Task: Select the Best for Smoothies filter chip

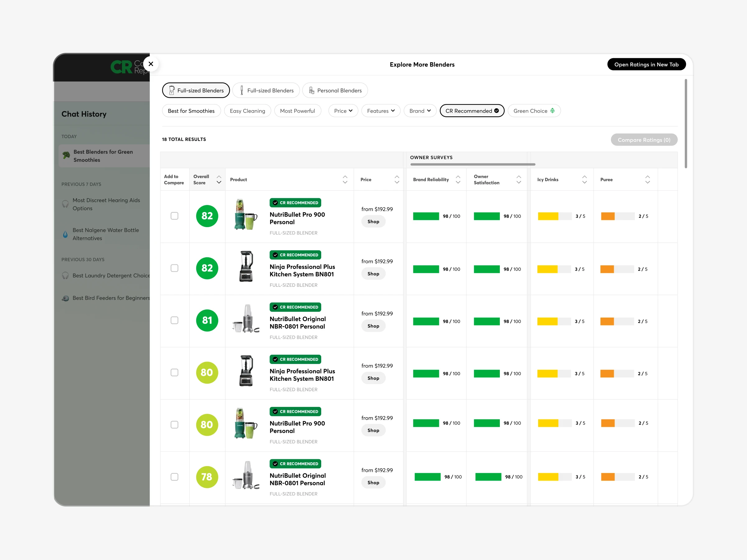Action: (191, 111)
